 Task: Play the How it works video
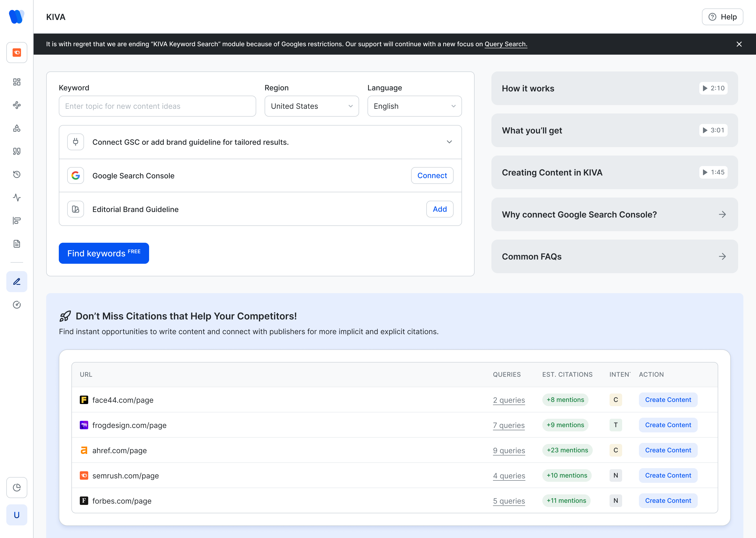pyautogui.click(x=713, y=88)
